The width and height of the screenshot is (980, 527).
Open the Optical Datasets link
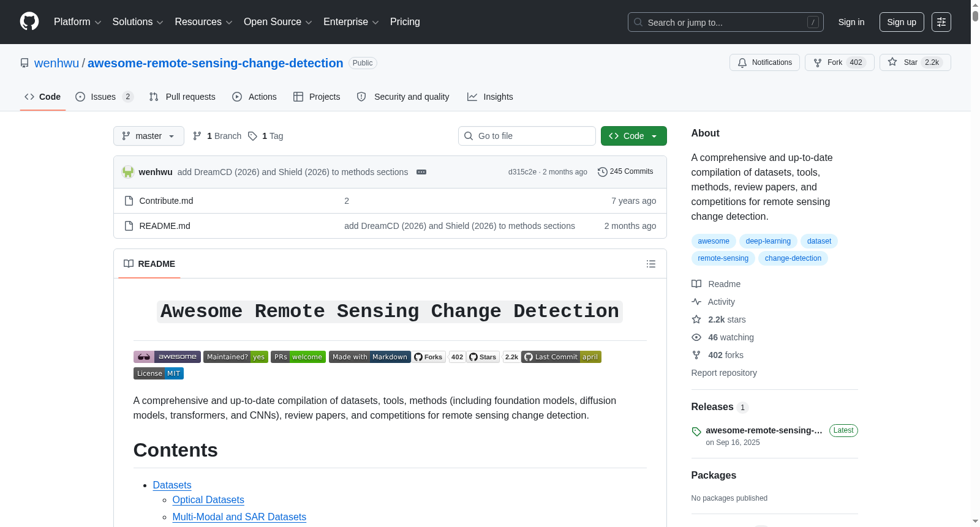[208, 499]
